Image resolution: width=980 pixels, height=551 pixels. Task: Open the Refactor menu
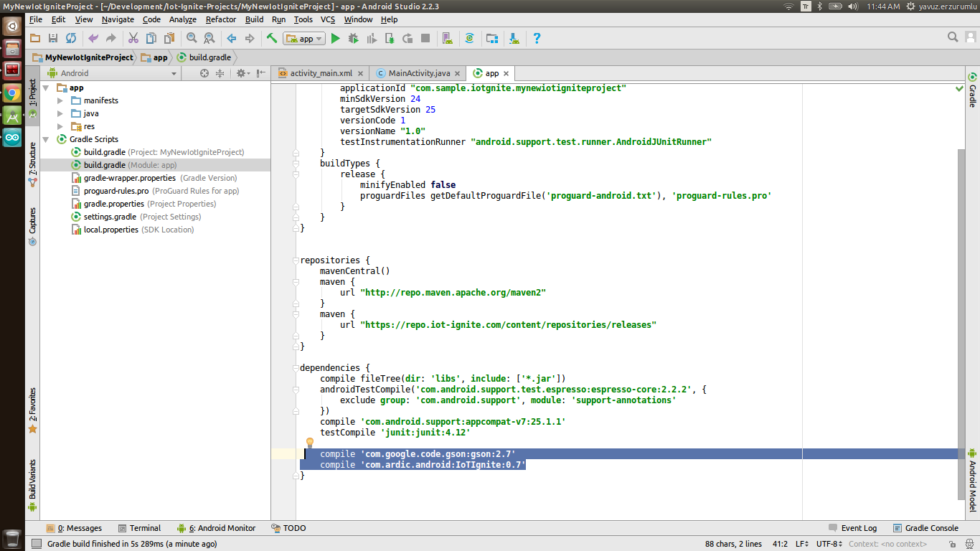220,19
